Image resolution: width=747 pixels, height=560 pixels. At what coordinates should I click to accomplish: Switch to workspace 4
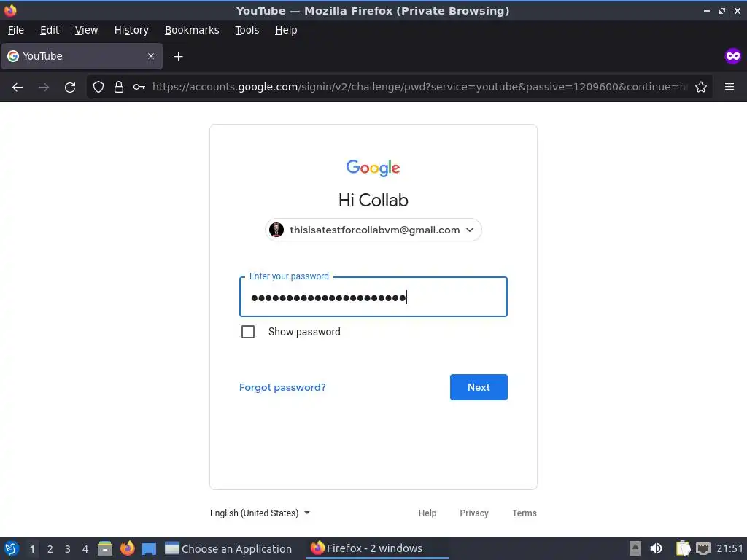point(85,549)
